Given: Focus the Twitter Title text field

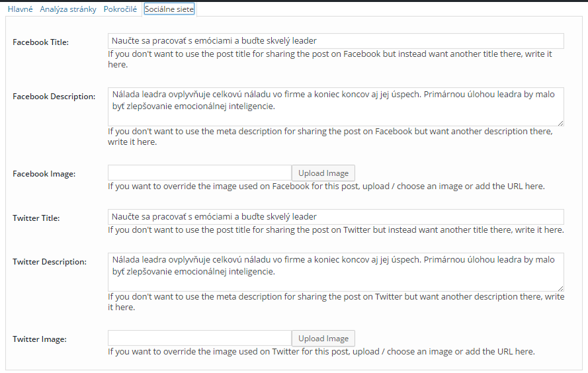Looking at the screenshot, I should (335, 217).
